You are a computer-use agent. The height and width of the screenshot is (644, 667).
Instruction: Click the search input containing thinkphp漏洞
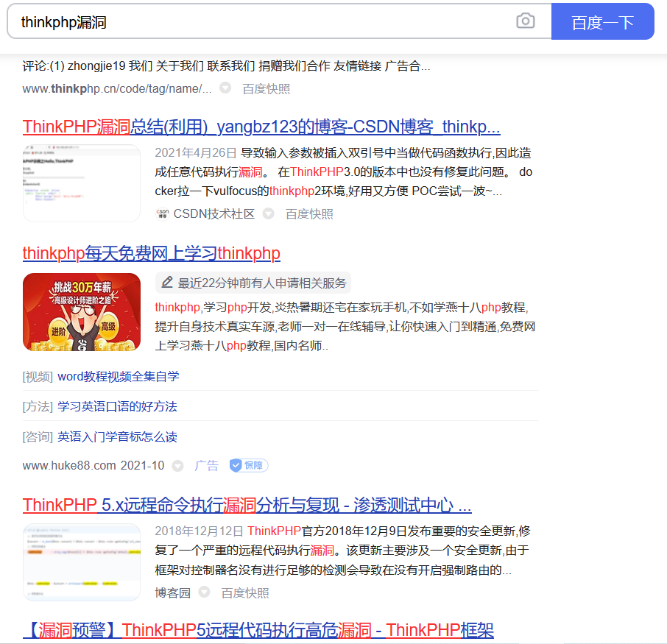[x=221, y=21]
